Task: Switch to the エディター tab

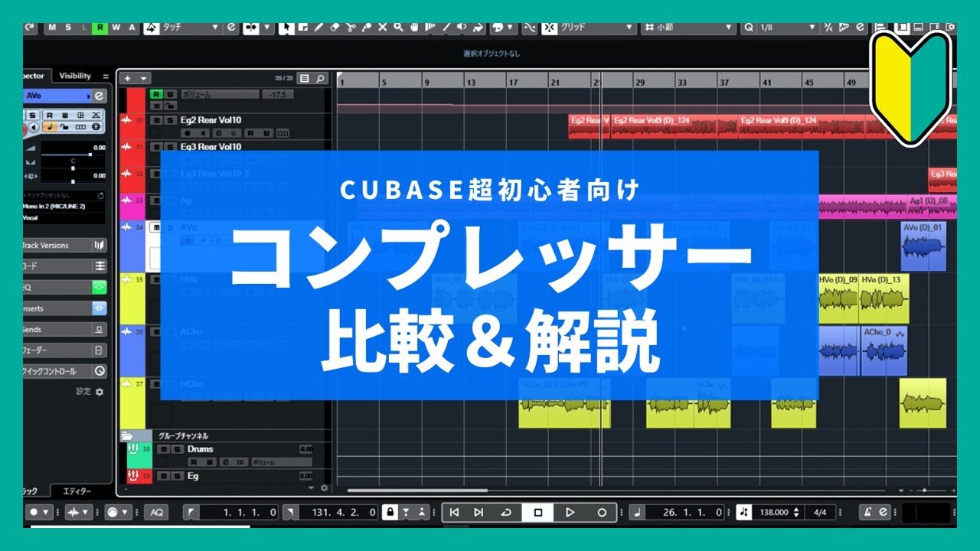Action: (x=77, y=491)
